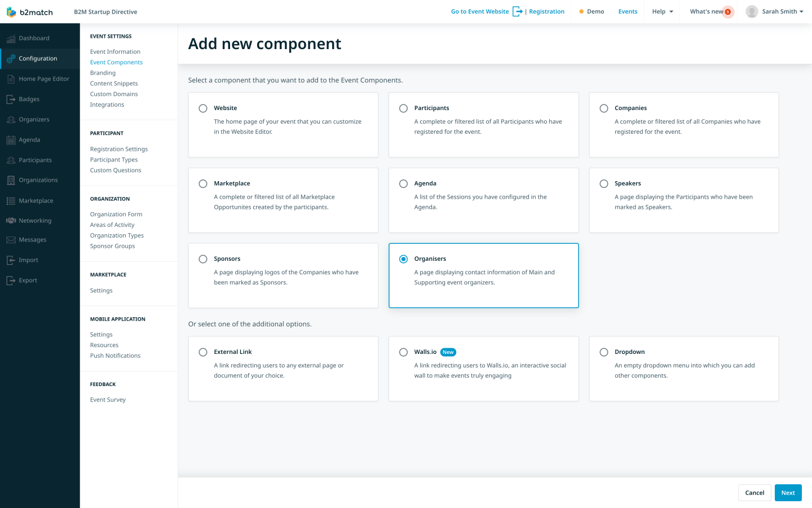The height and width of the screenshot is (508, 812).
Task: Select the Website component radio button
Action: [x=203, y=108]
